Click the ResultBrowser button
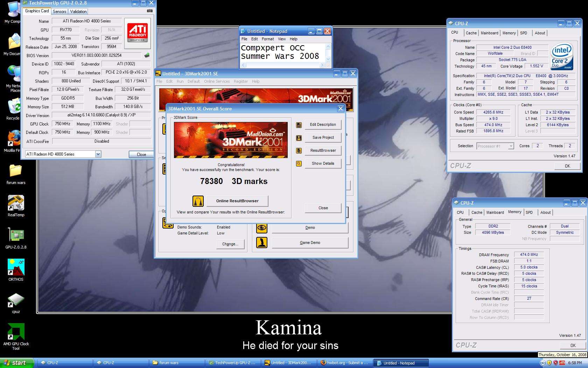Image resolution: width=588 pixels, height=368 pixels. [x=323, y=151]
